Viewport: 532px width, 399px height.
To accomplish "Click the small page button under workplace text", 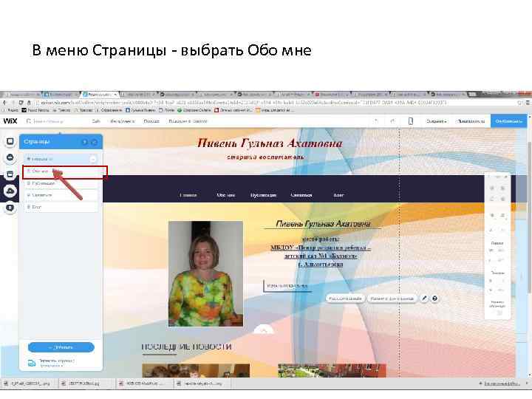I will coord(287,286).
